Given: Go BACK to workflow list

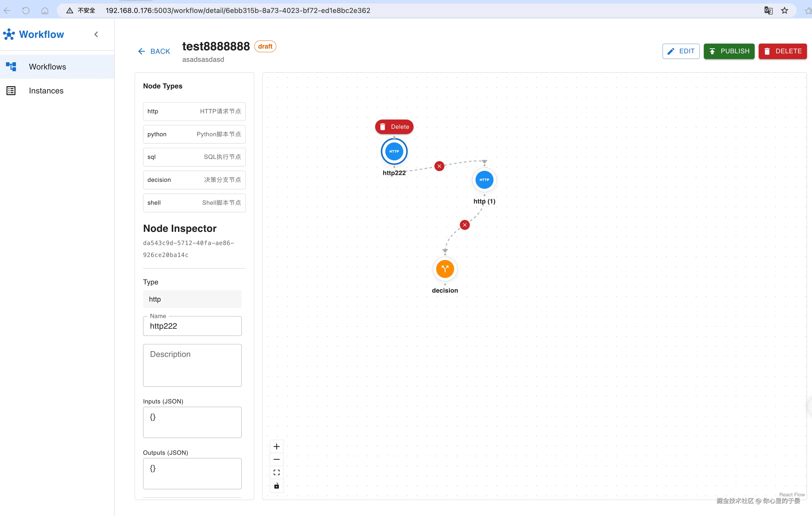Looking at the screenshot, I should [x=154, y=51].
